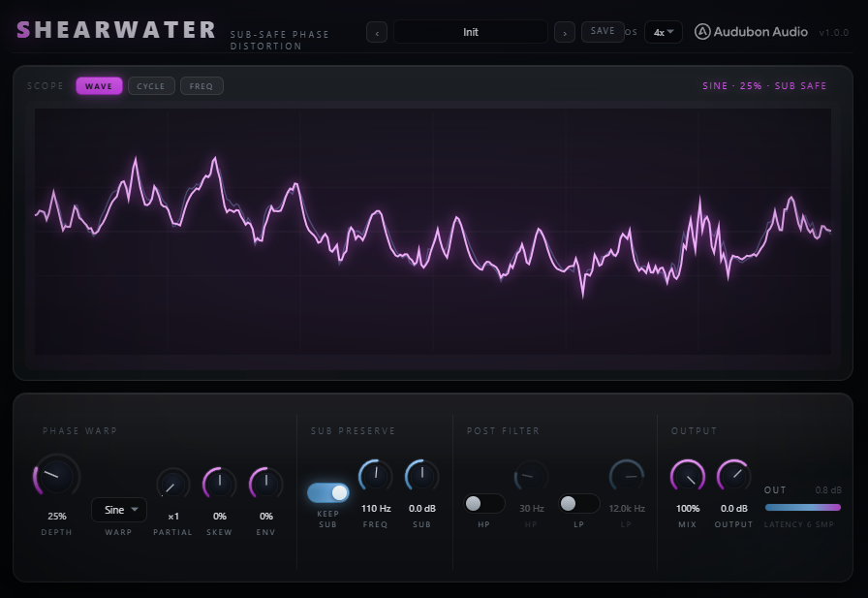Open the Sine warp type dropdown
This screenshot has width=868, height=598.
click(119, 510)
